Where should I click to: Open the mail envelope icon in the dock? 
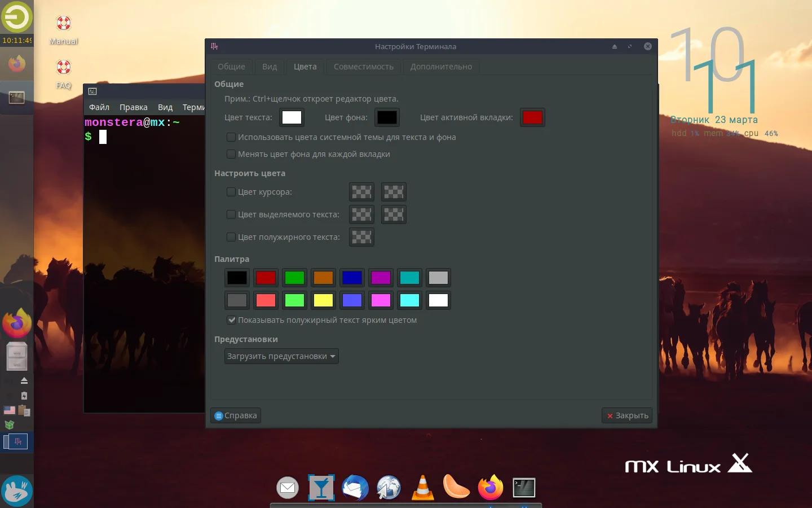[x=288, y=487]
